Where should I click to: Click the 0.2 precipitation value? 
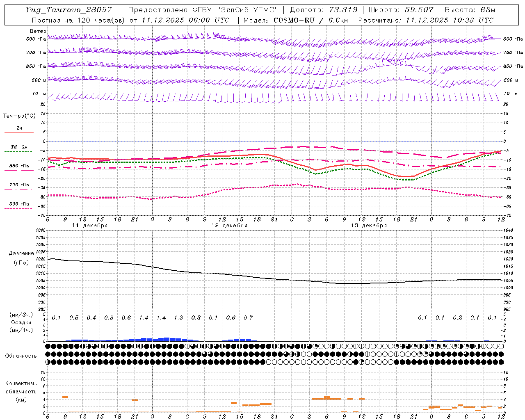457,317
